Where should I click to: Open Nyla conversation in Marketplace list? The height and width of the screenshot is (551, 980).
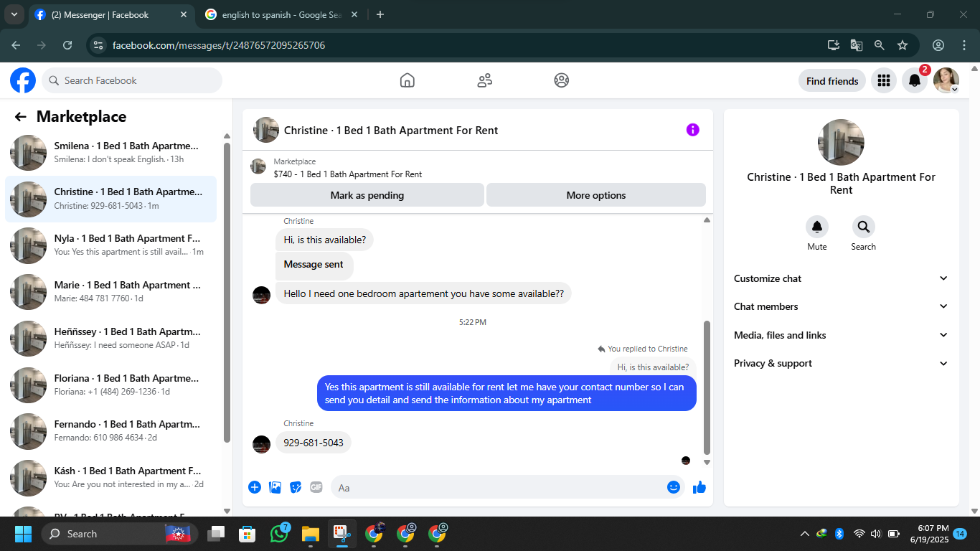pos(111,245)
